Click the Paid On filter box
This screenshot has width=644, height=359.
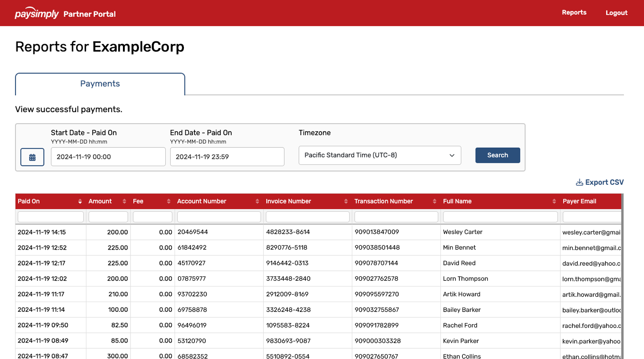(51, 217)
